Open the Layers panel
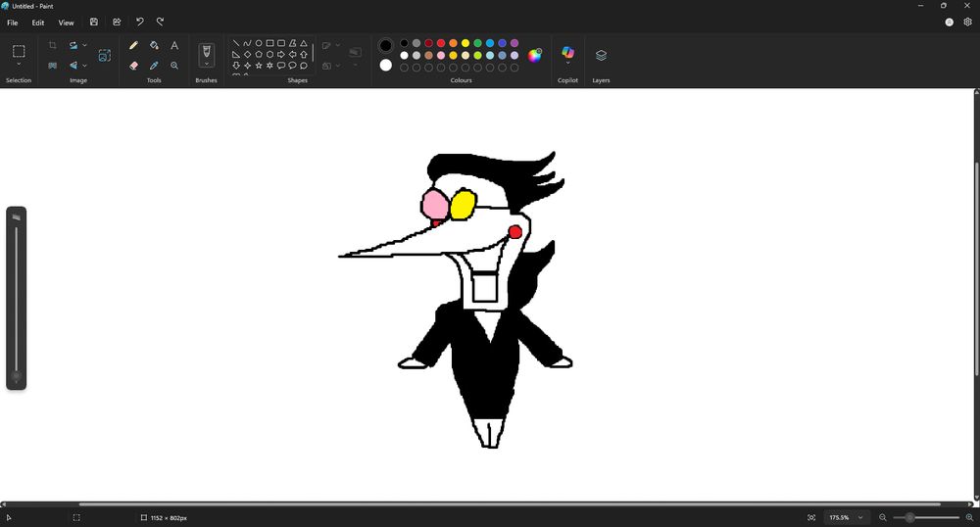 tap(601, 55)
